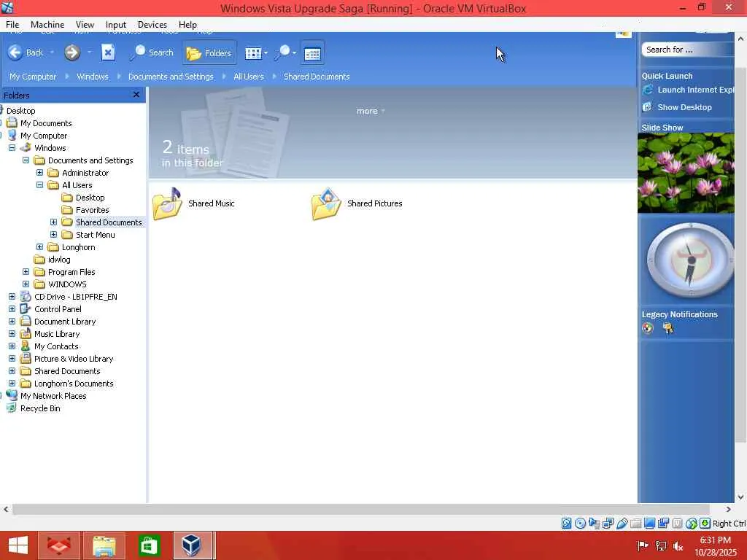Go to Documents and Settings breadcrumb
This screenshot has height=560, width=747.
click(x=171, y=77)
